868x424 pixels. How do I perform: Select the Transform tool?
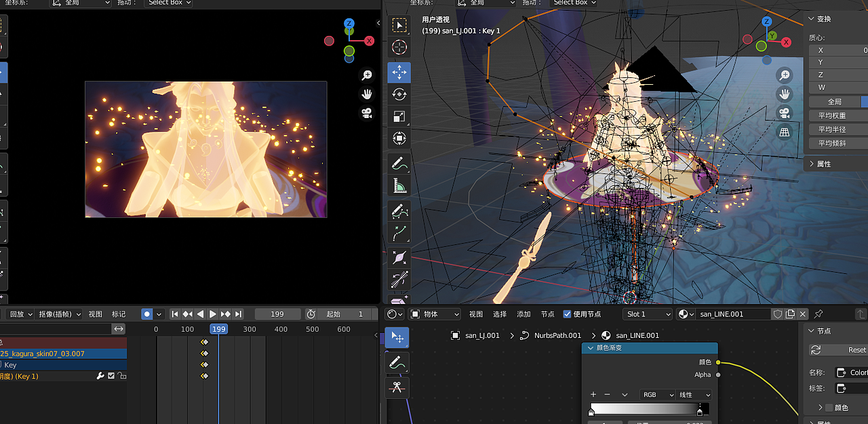tap(399, 138)
